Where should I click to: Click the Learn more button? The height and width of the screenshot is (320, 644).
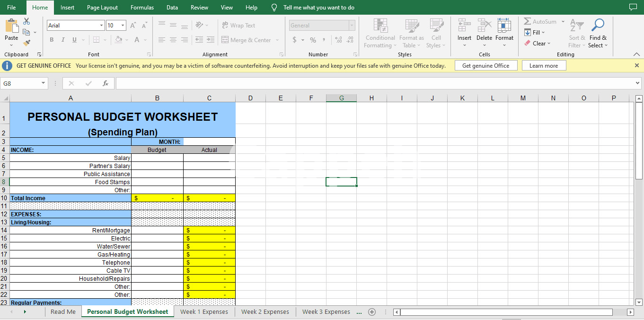point(543,66)
